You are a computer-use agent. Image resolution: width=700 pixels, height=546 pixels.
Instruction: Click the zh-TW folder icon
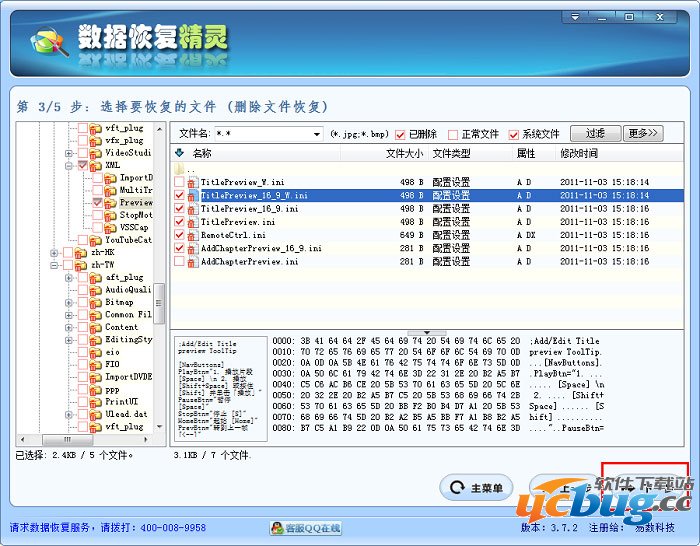(81, 266)
